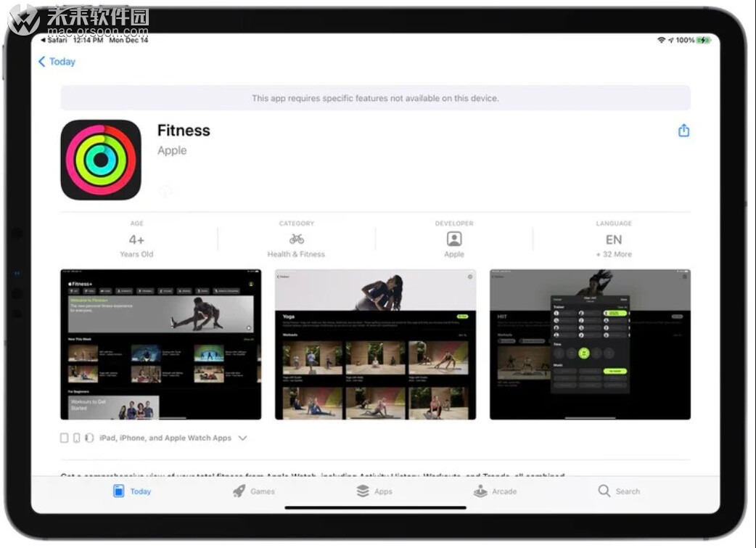Tap the Wi-Fi status icon
Viewport: 756px width, 548px height.
[x=661, y=40]
